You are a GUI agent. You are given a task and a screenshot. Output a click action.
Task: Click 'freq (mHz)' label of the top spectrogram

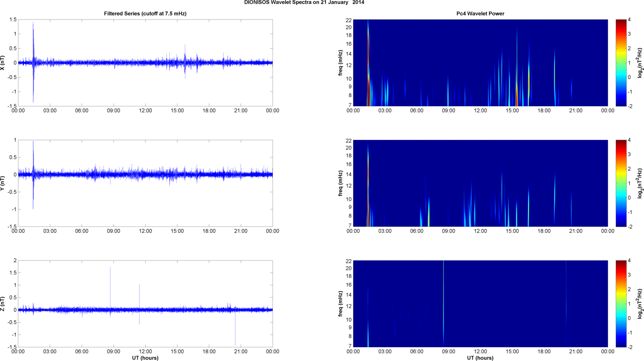[340, 63]
